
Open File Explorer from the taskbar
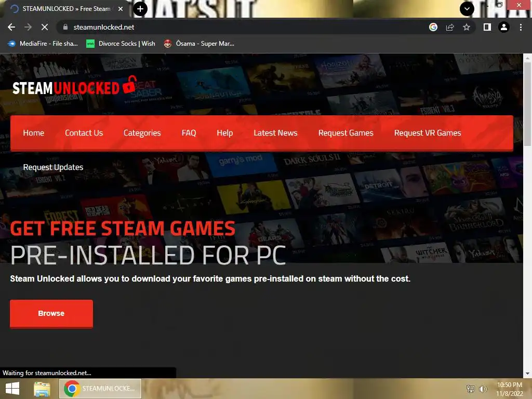tap(42, 389)
